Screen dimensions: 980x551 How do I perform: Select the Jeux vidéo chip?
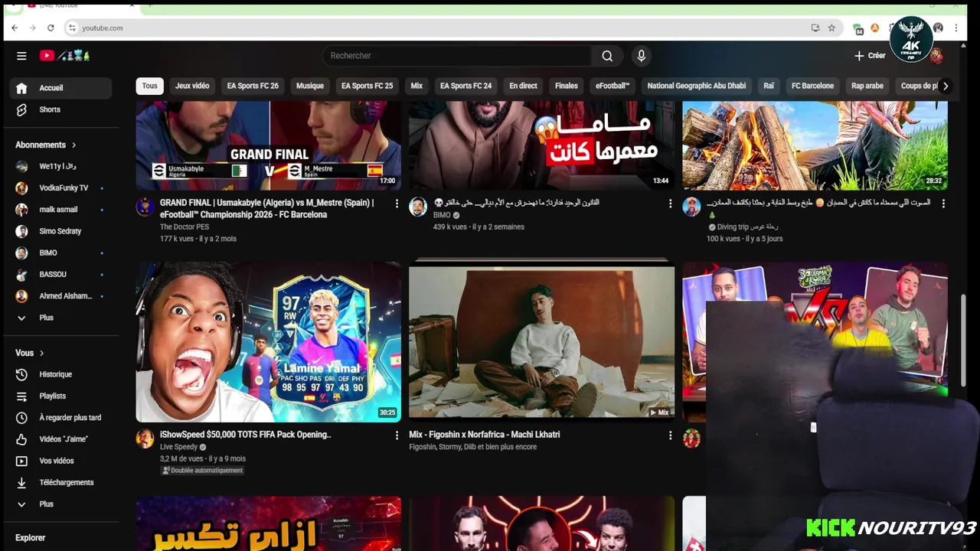pos(192,86)
